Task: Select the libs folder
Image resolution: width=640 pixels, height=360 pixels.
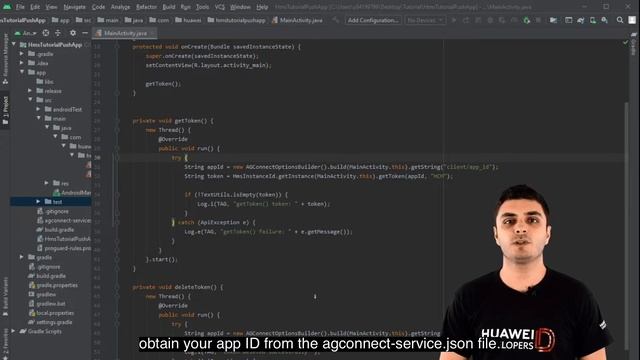Action: 46,82
